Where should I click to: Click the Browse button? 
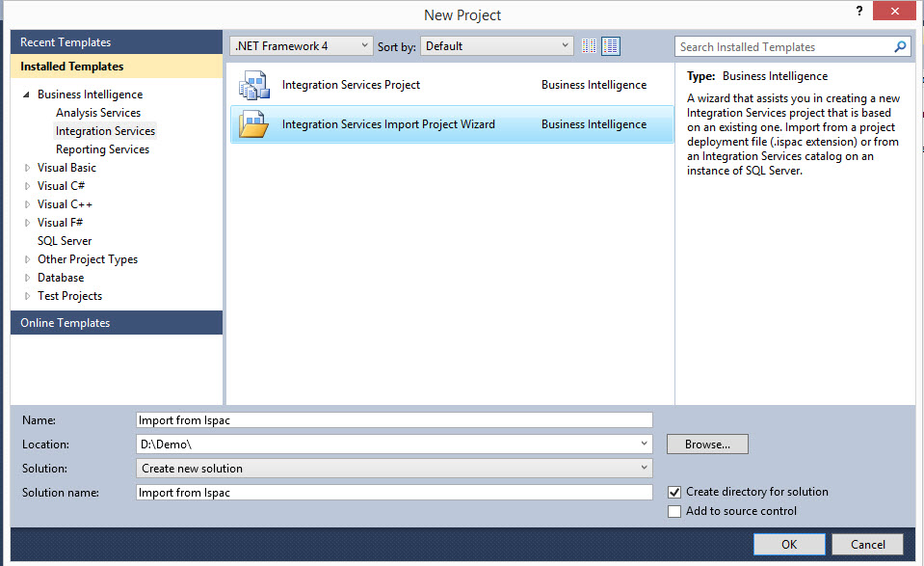coord(706,444)
